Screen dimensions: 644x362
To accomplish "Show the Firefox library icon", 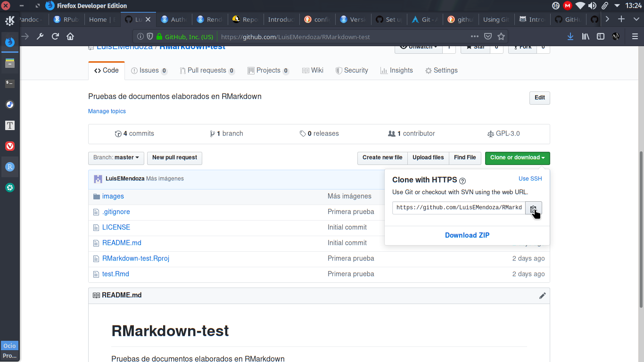I will tap(586, 36).
